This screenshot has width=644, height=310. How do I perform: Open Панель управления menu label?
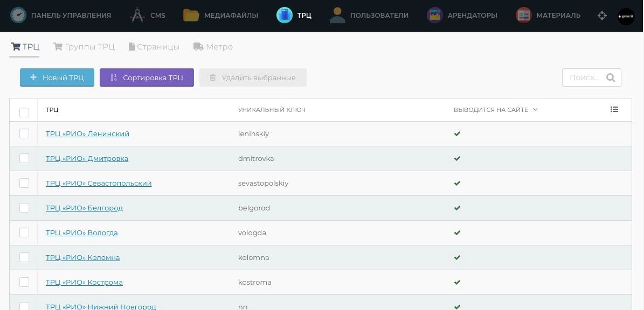point(71,16)
